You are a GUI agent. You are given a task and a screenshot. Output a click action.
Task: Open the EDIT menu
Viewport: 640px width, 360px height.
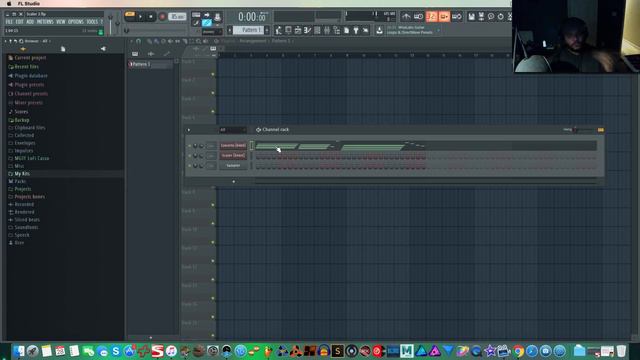pyautogui.click(x=19, y=22)
